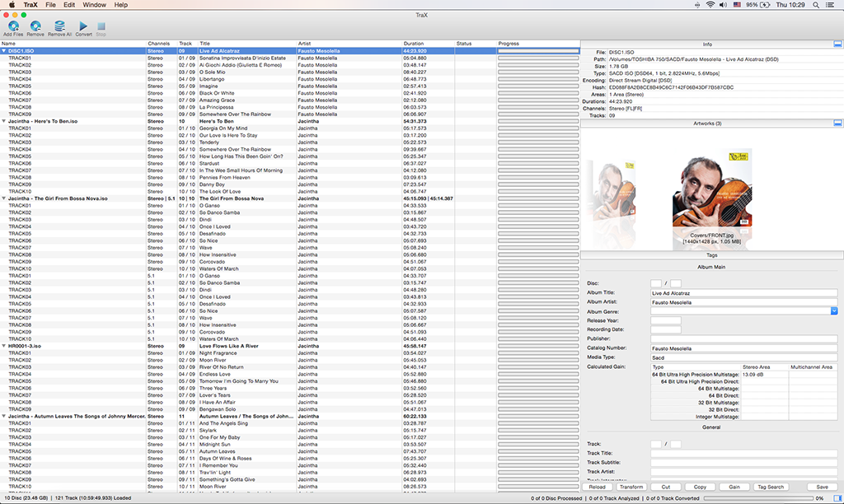
Task: Open the File menu
Action: (x=50, y=5)
